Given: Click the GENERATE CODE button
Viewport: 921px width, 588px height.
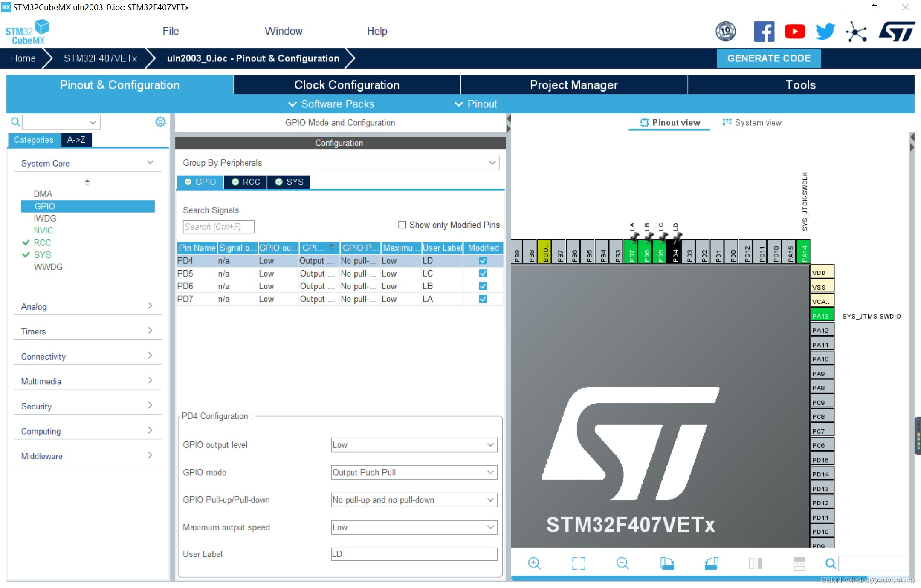Looking at the screenshot, I should click(x=768, y=58).
